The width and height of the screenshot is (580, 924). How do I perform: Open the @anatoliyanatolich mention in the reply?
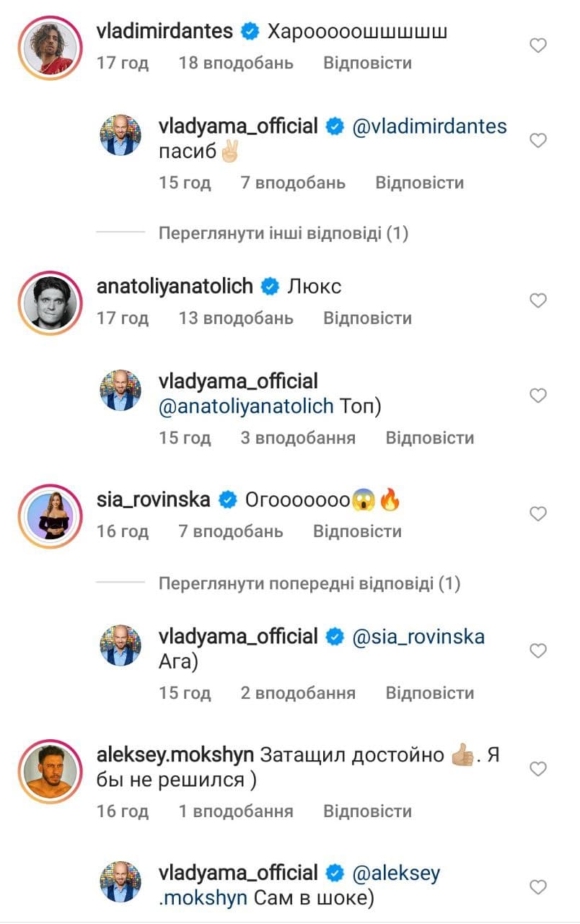pos(246,407)
